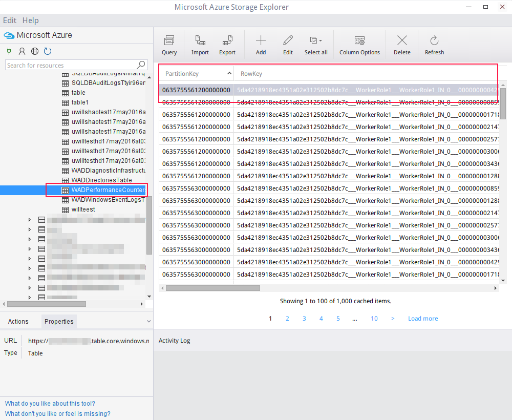
Task: Switch to the Properties tab
Action: [x=59, y=321]
